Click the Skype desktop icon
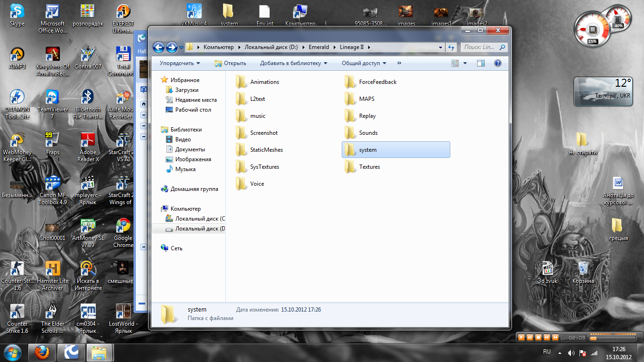 click(x=17, y=16)
